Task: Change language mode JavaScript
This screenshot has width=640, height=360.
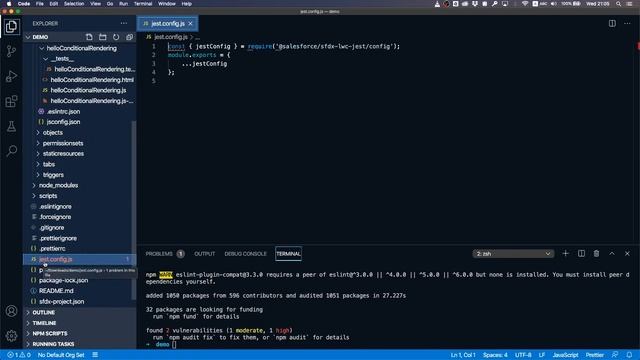Action: [565, 355]
